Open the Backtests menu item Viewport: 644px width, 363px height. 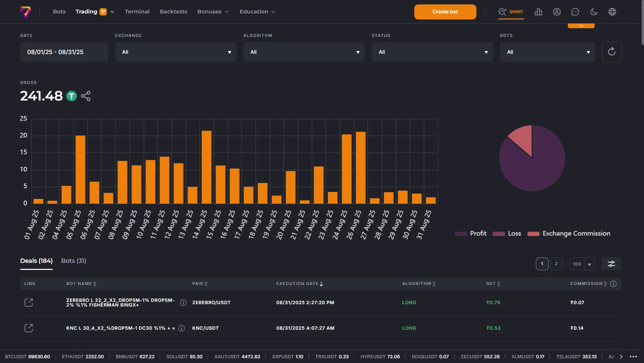[x=173, y=12]
